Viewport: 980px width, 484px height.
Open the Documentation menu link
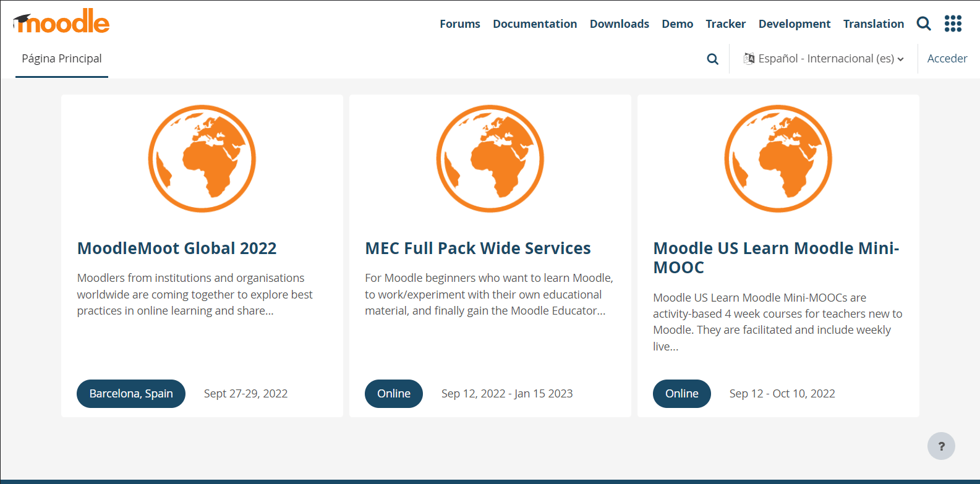click(535, 23)
